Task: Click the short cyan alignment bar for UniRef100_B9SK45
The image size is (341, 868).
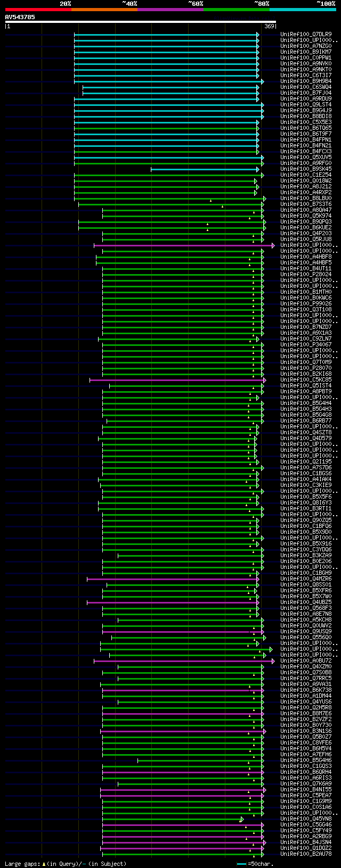Action: [x=205, y=169]
